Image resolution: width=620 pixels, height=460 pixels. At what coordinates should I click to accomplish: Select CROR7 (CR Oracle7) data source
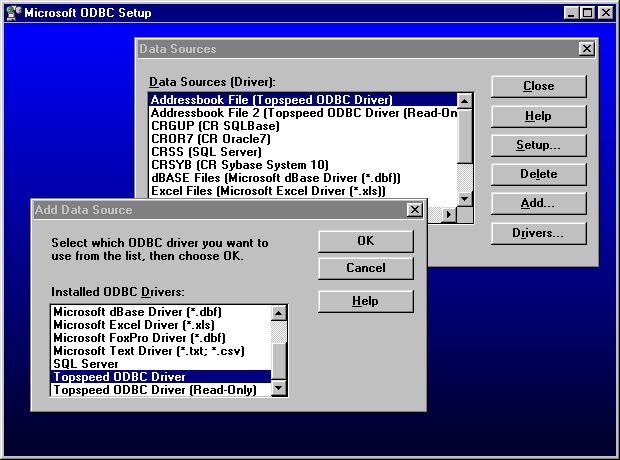[x=303, y=139]
